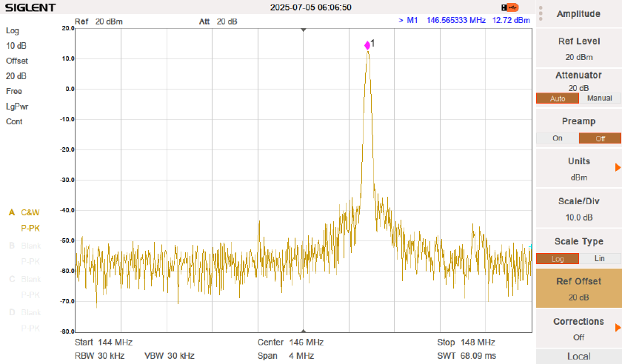Expand the Corrections submenu
The image size is (622, 364).
[579, 328]
